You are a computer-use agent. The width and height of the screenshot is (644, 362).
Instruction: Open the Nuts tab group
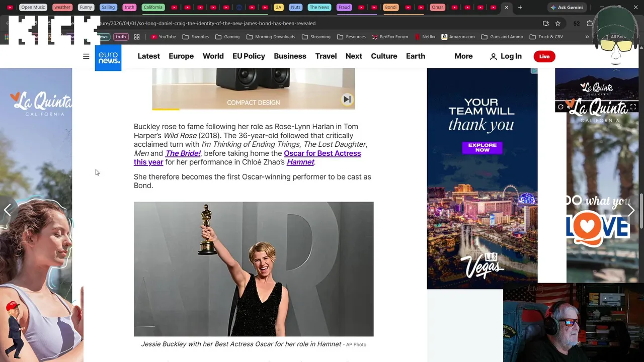[296, 7]
